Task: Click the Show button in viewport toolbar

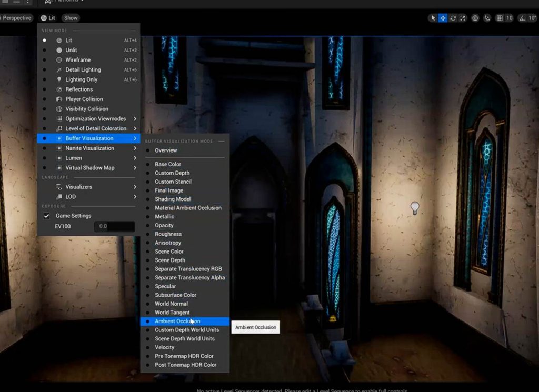Action: [71, 18]
